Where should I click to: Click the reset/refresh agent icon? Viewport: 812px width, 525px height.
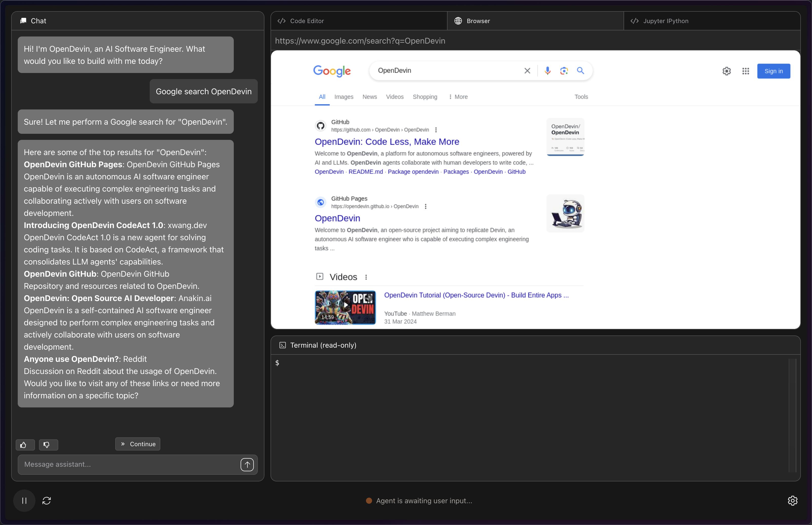pos(47,500)
